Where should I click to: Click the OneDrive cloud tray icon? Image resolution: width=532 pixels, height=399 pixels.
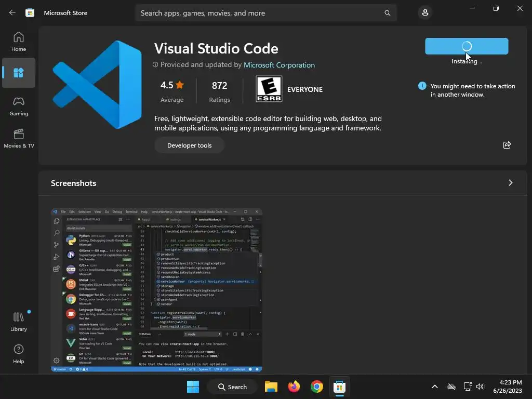(x=451, y=387)
